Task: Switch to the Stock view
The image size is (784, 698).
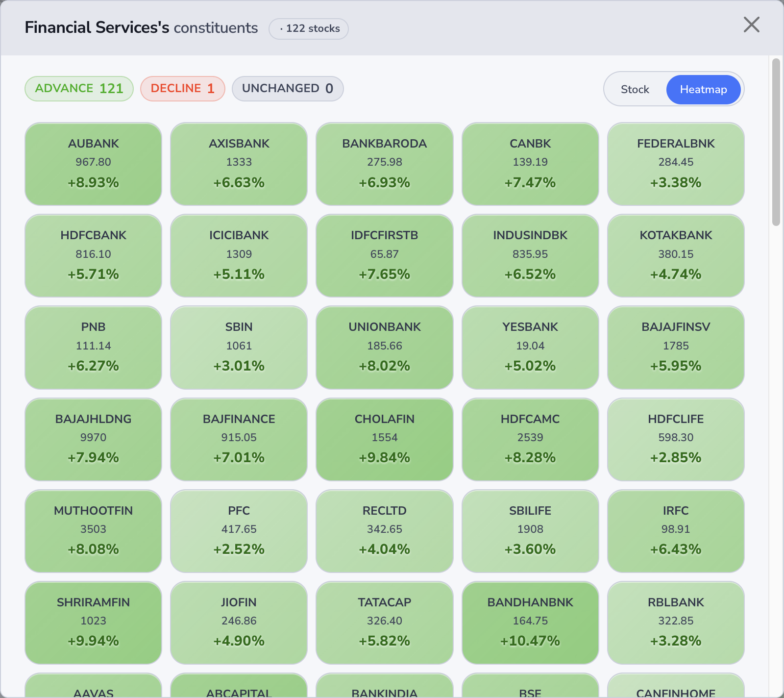Action: click(635, 89)
